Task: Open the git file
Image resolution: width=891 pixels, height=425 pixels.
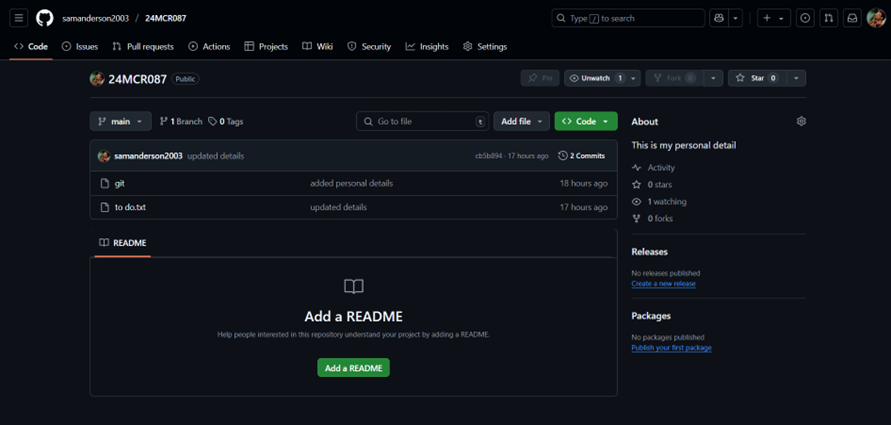Action: [x=119, y=184]
